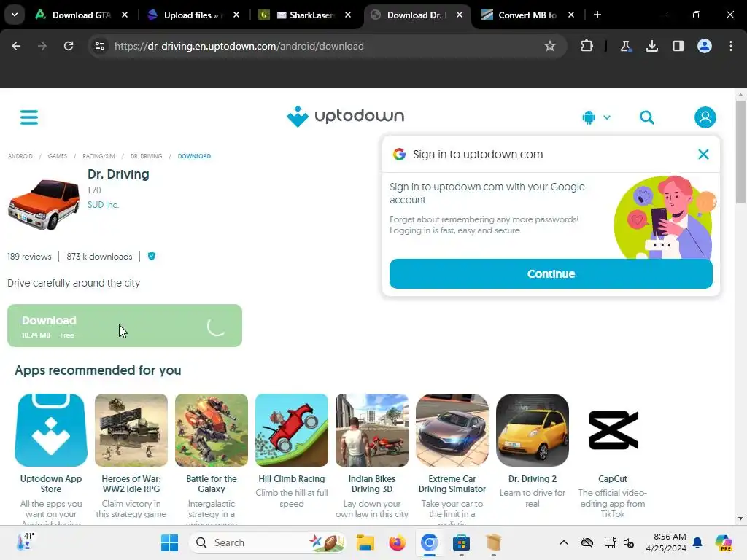
Task: Close the Google sign-in popup
Action: point(703,155)
